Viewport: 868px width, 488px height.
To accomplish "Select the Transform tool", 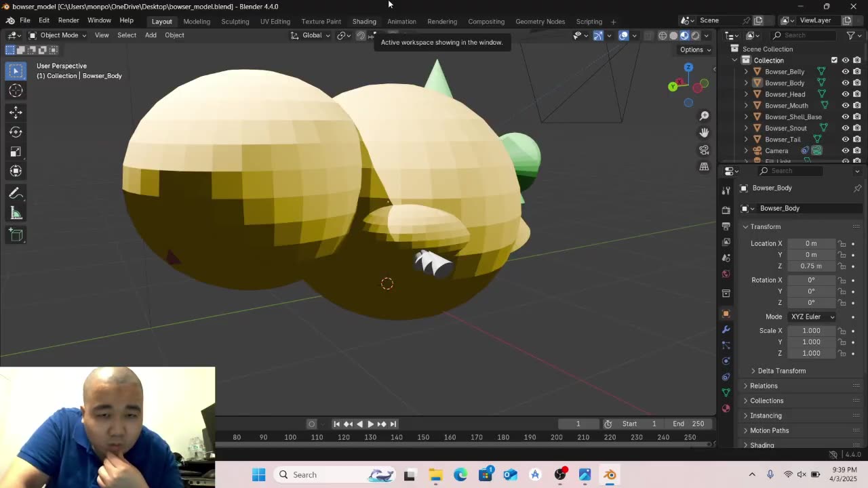I will click(16, 171).
